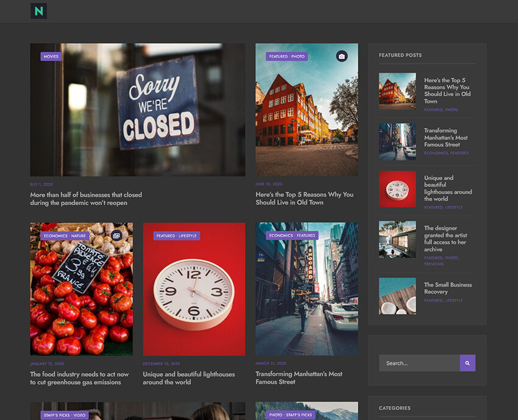The height and width of the screenshot is (420, 518).
Task: Open the coconut thumbnail in Featured Posts
Action: point(397,296)
